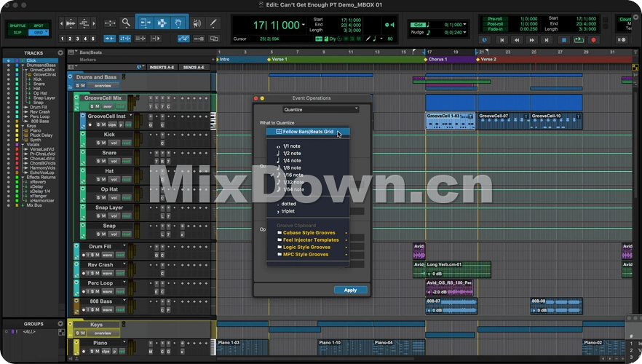
Task: Choose 1/8 note quantize grid
Action: tap(291, 168)
